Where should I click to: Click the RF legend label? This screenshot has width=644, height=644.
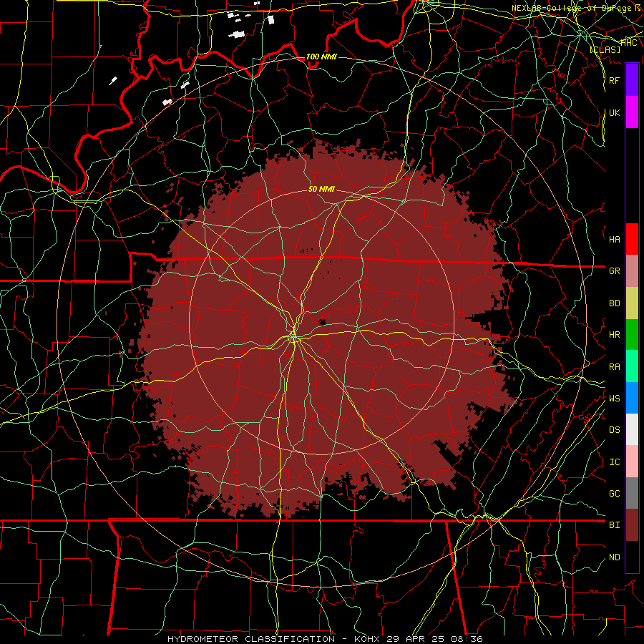[614, 80]
